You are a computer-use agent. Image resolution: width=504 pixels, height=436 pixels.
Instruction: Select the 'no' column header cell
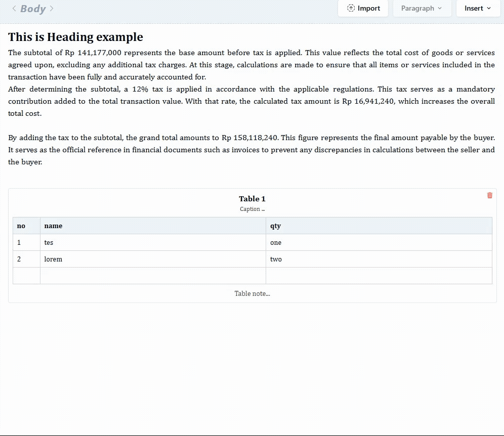point(26,226)
